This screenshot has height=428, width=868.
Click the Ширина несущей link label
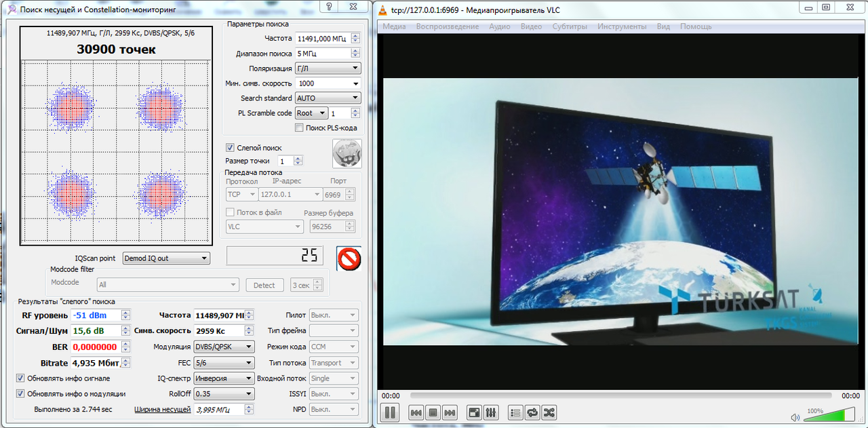(x=163, y=409)
